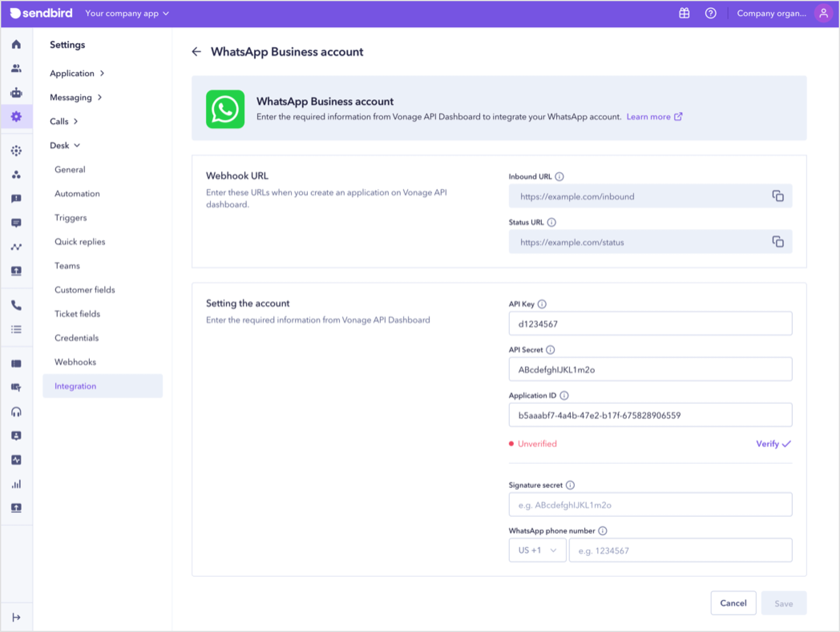Open the US +1 country code dropdown
This screenshot has height=632, width=840.
(x=537, y=550)
